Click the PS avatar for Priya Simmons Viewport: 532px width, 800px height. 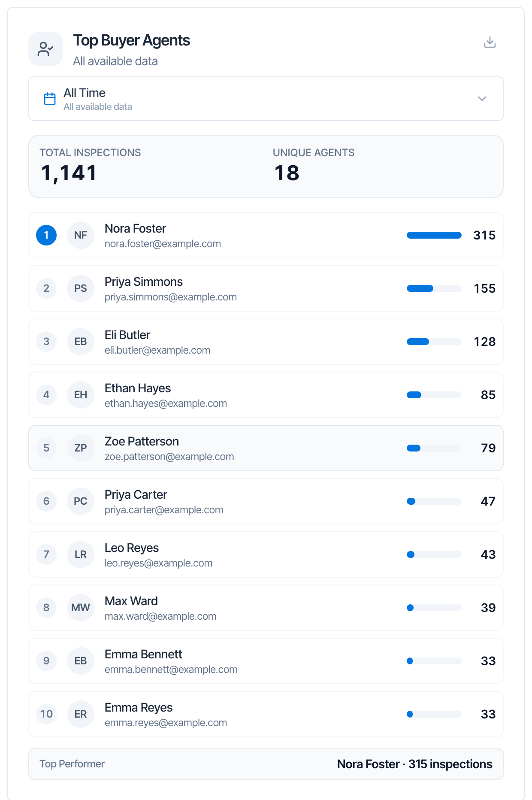[x=81, y=288]
